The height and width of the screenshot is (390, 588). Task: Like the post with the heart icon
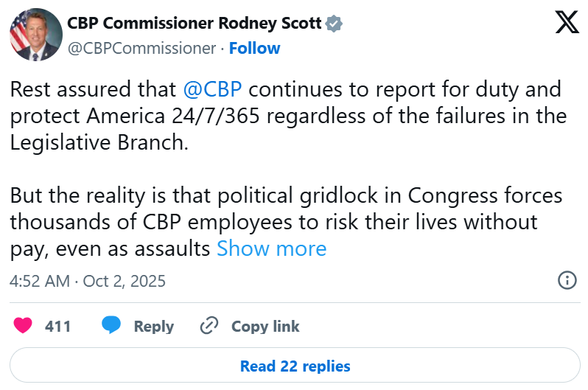point(24,326)
